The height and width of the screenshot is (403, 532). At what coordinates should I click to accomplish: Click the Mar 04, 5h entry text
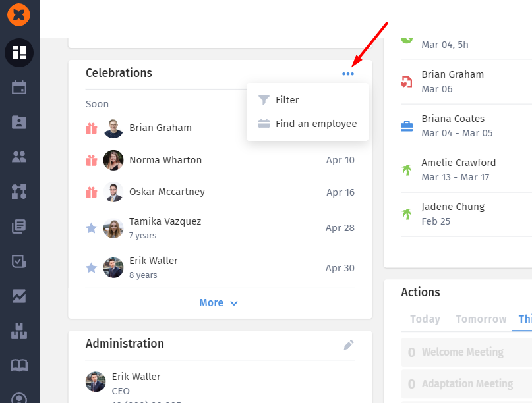tap(445, 45)
